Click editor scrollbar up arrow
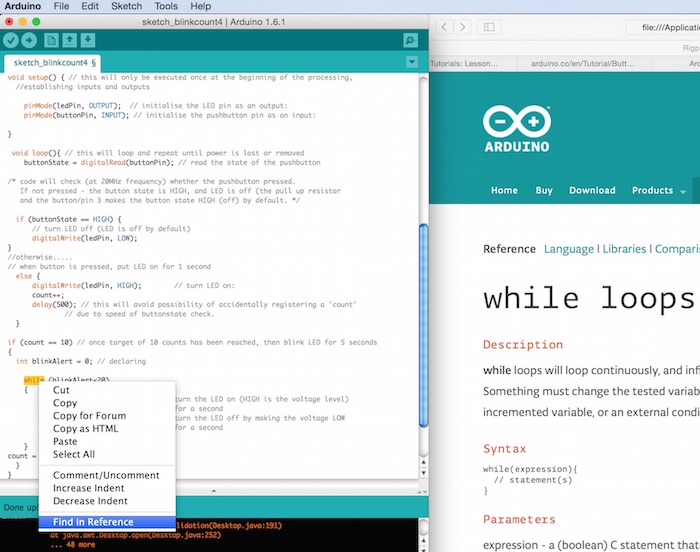This screenshot has height=552, width=700. pos(423,462)
